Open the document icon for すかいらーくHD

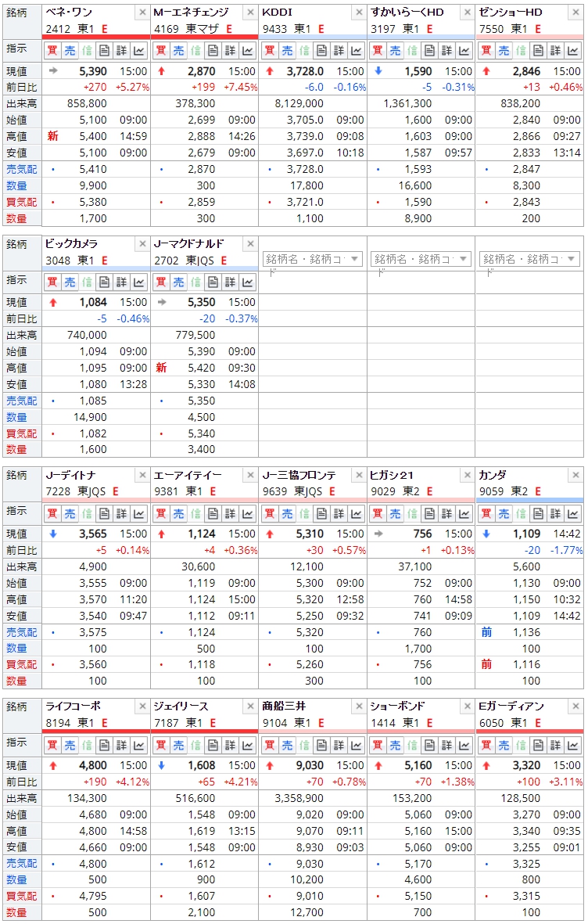pos(430,51)
